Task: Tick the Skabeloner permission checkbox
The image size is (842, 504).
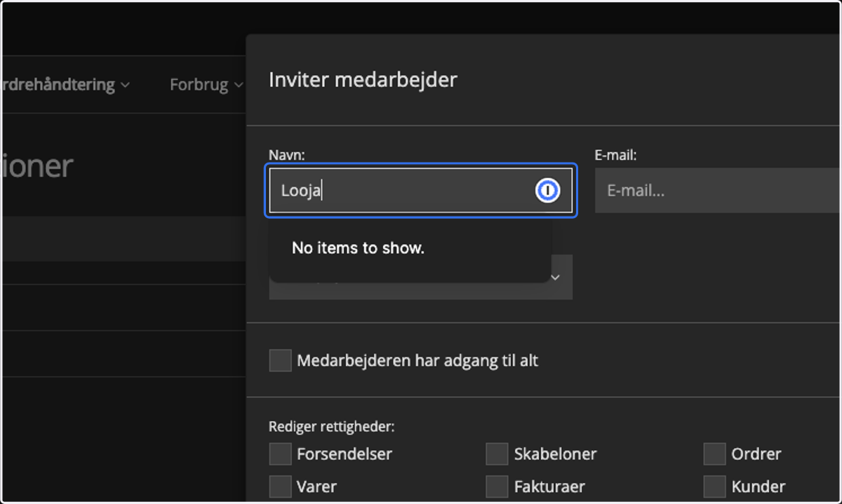Action: coord(497,454)
